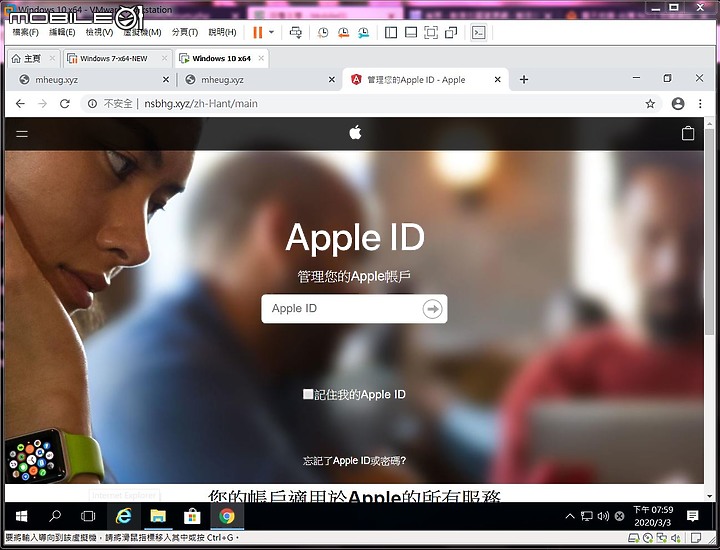
Task: Open console view icon in VMware toolbar
Action: [x=478, y=32]
